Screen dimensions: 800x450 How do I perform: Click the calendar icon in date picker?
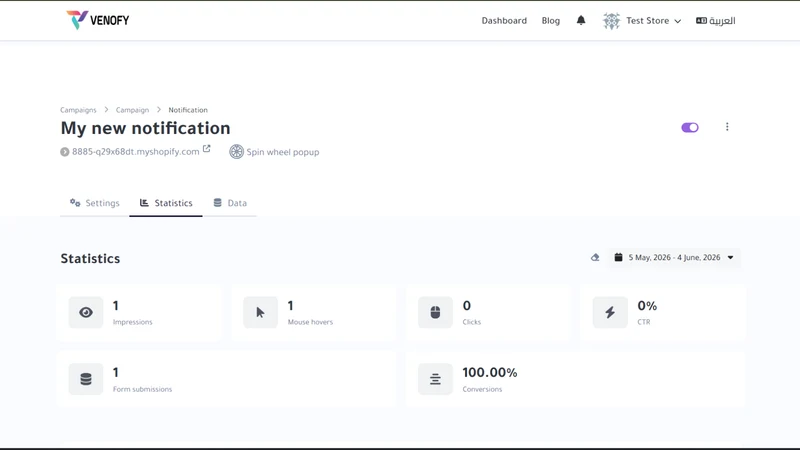(618, 257)
